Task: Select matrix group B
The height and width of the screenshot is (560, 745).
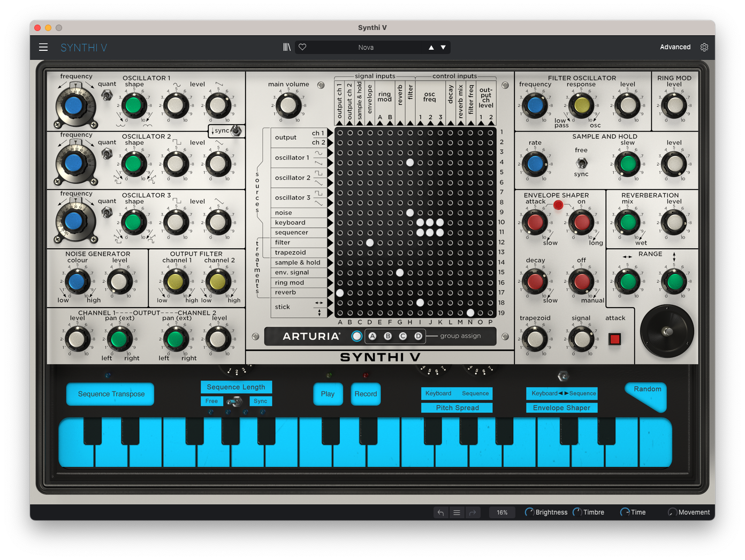Action: 387,336
